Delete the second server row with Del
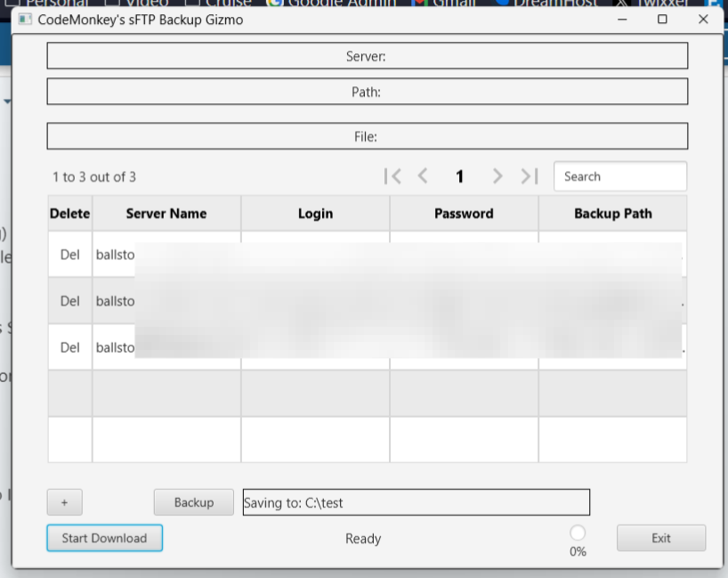This screenshot has width=728, height=578. [x=70, y=301]
